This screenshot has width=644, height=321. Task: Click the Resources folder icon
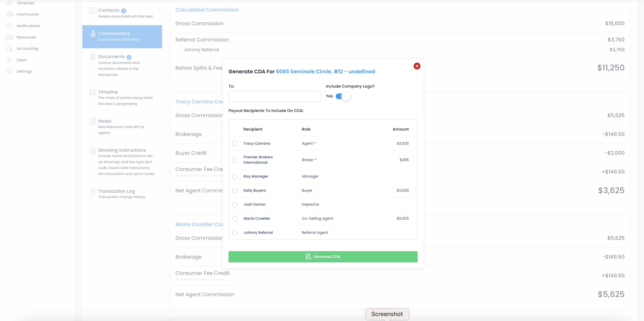pos(10,37)
